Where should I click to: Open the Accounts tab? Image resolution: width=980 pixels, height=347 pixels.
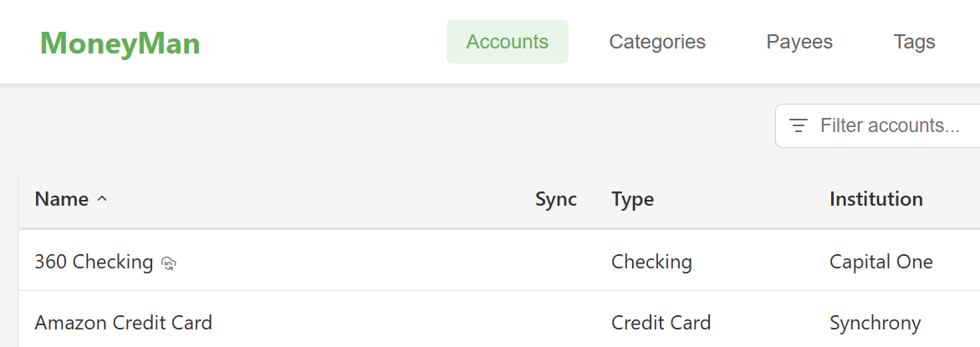pyautogui.click(x=507, y=42)
